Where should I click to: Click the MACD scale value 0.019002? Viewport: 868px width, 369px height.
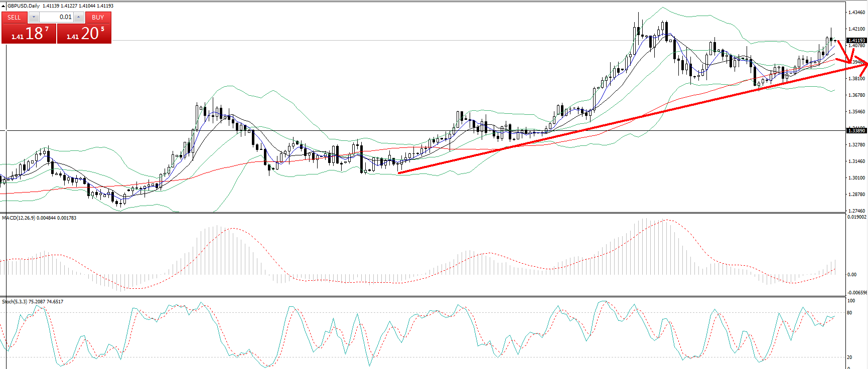(x=857, y=217)
